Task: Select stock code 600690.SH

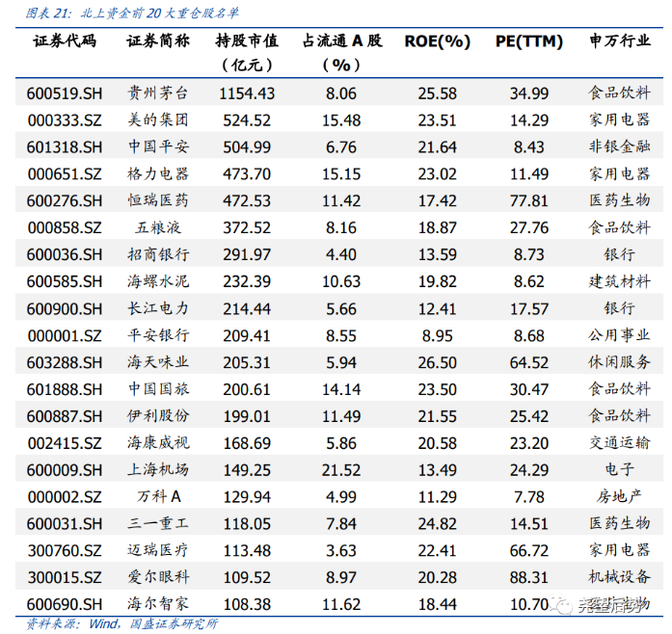Action: (x=64, y=604)
